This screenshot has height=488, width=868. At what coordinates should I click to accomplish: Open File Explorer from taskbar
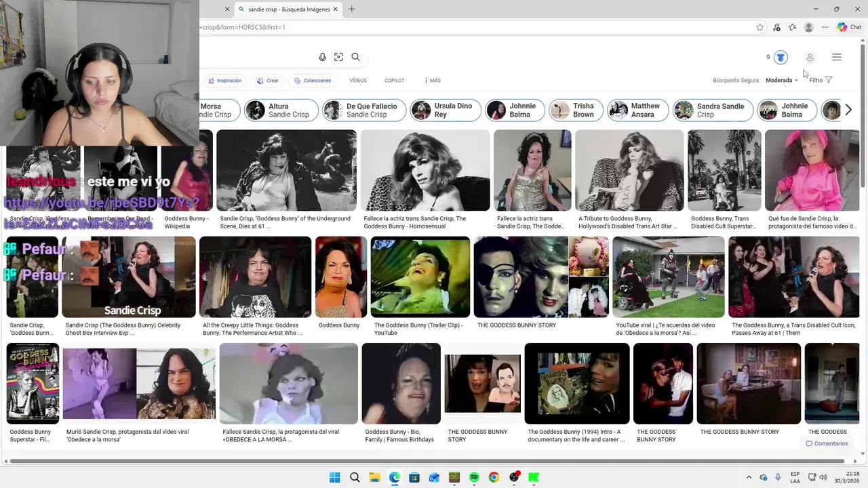point(374,477)
